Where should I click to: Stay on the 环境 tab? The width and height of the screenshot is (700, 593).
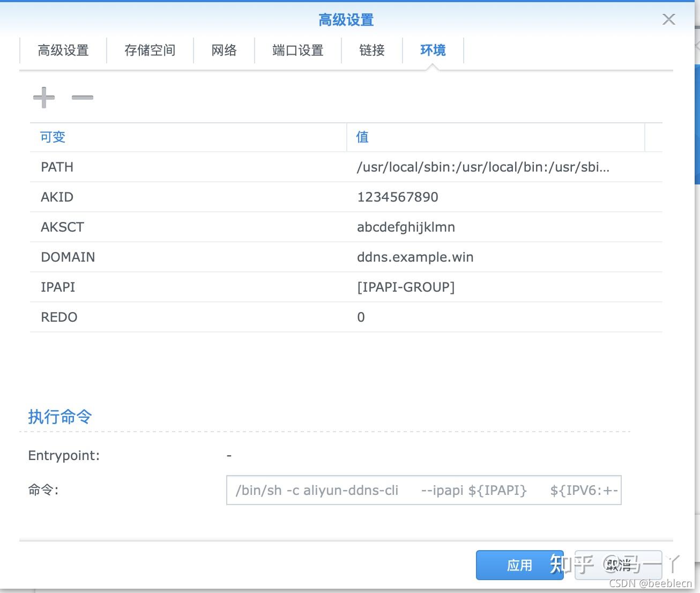click(432, 50)
